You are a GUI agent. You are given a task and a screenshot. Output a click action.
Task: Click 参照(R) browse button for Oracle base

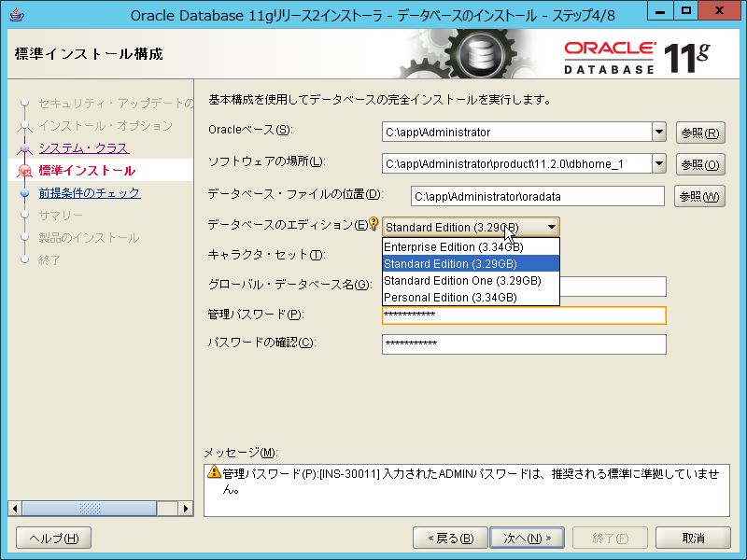click(700, 133)
